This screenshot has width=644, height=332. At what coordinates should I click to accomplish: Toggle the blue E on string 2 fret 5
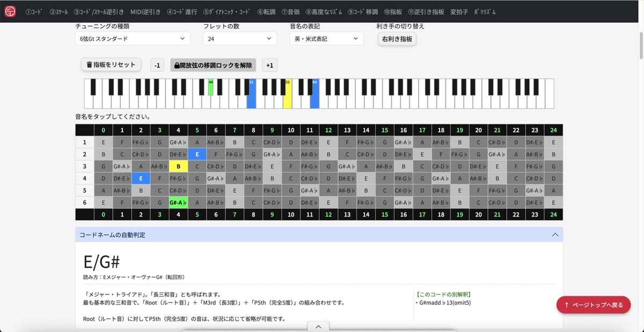click(x=197, y=154)
